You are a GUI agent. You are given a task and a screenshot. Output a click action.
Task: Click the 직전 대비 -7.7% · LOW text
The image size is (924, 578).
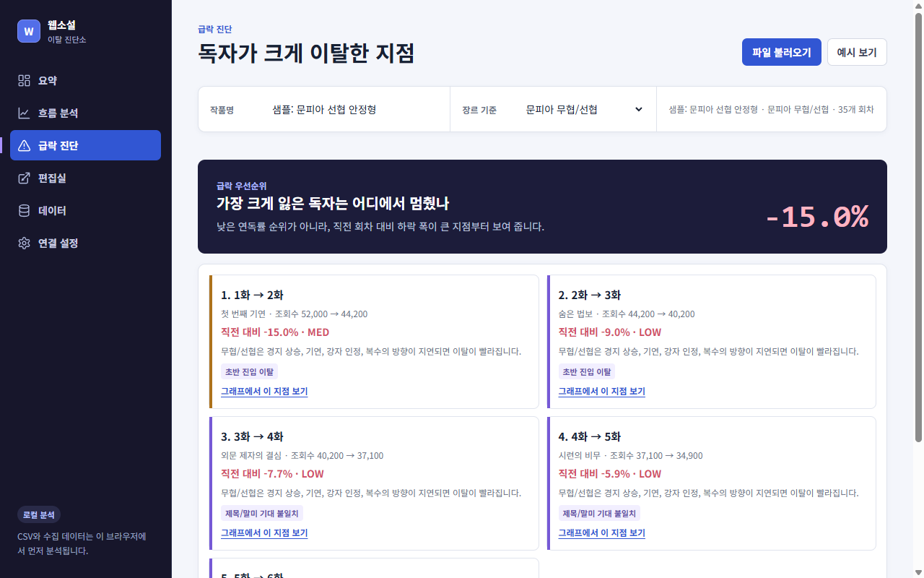pyautogui.click(x=272, y=474)
